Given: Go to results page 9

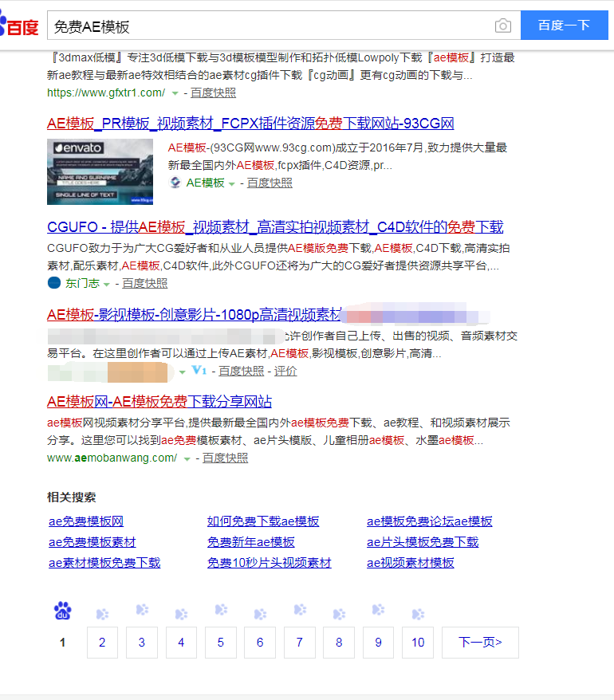Looking at the screenshot, I should [378, 643].
